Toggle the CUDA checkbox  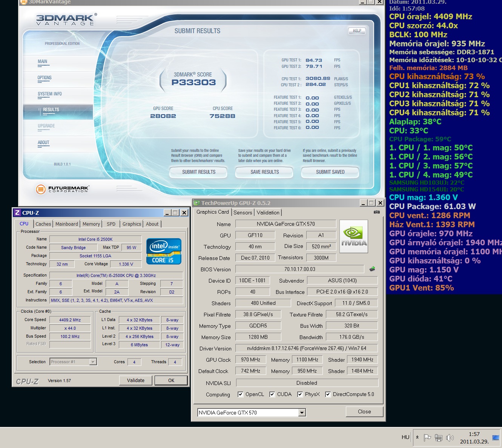tap(272, 394)
